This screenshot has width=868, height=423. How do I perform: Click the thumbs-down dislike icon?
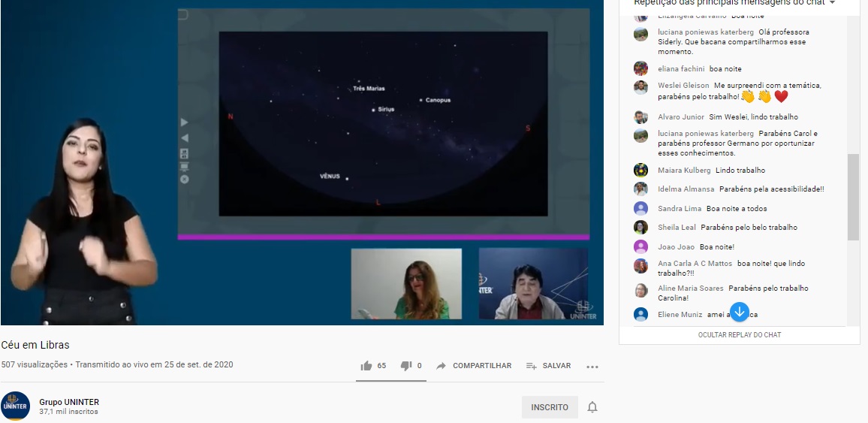[406, 366]
